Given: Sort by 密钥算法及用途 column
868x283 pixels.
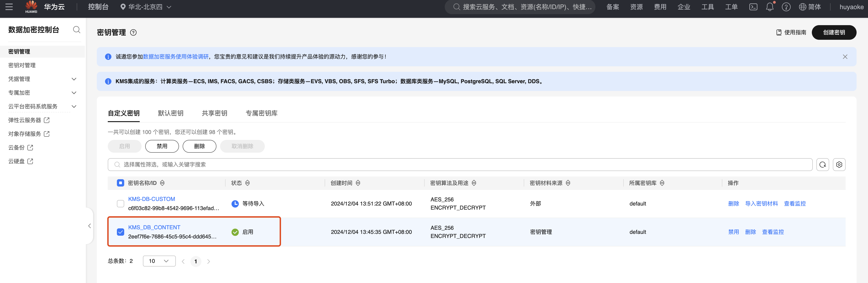Looking at the screenshot, I should pyautogui.click(x=474, y=183).
